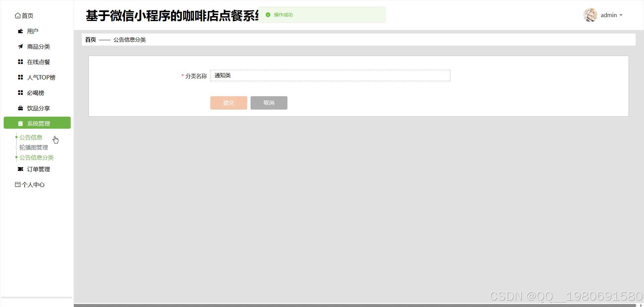Select 公告信息 from the system menu
This screenshot has height=307, width=644.
[31, 137]
